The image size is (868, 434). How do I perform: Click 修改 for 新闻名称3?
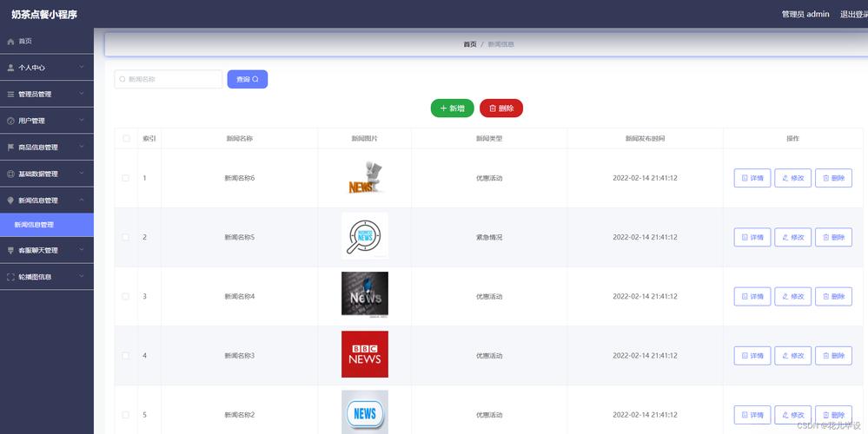coord(792,356)
